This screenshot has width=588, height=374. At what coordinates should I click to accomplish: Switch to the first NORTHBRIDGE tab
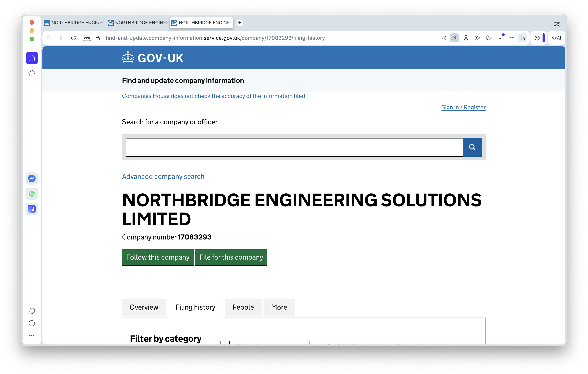74,23
